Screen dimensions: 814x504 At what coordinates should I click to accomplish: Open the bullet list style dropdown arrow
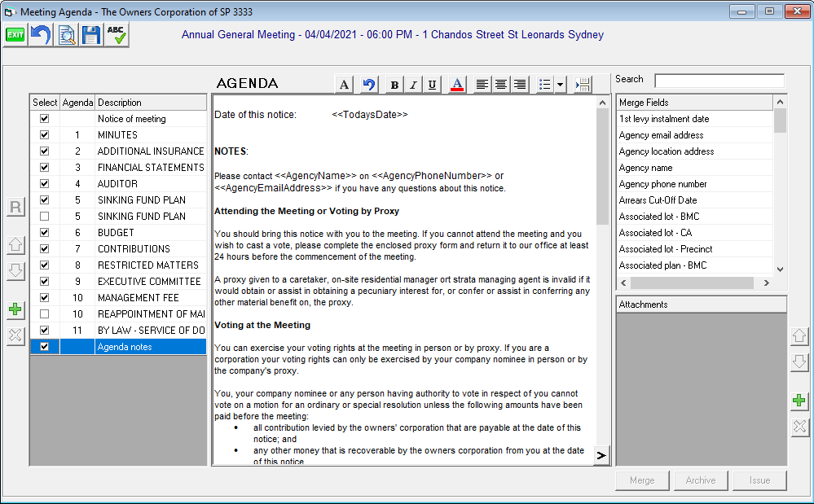coord(561,85)
